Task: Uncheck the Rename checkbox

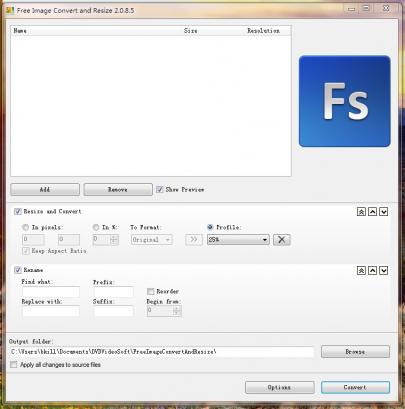Action: click(18, 270)
